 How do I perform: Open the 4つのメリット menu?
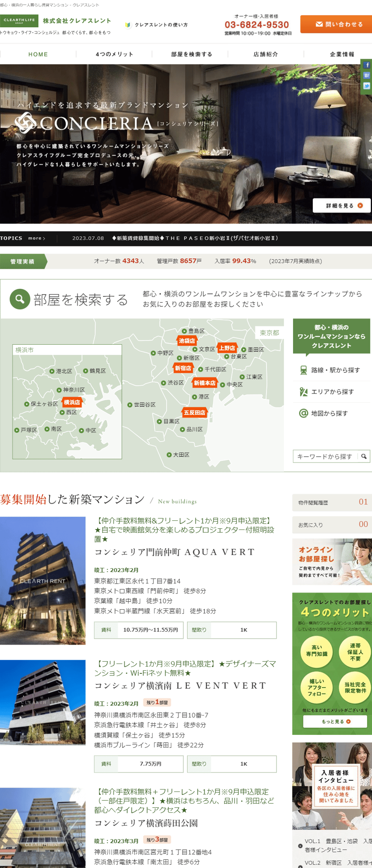[x=114, y=54]
